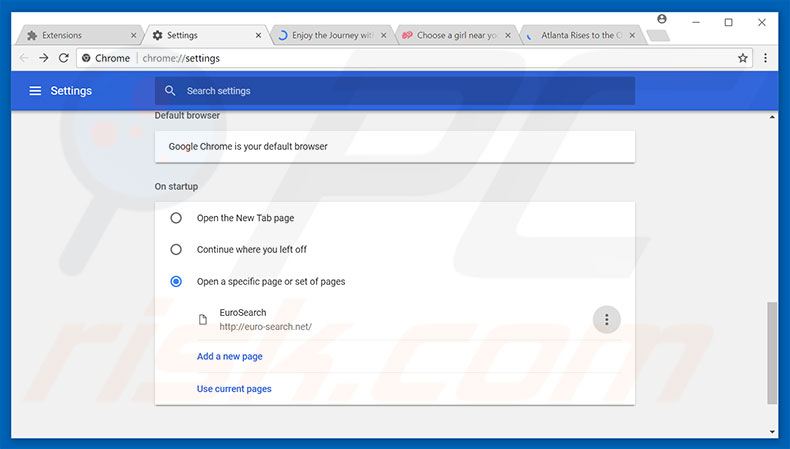Click the scrollbar up arrow

(x=772, y=117)
